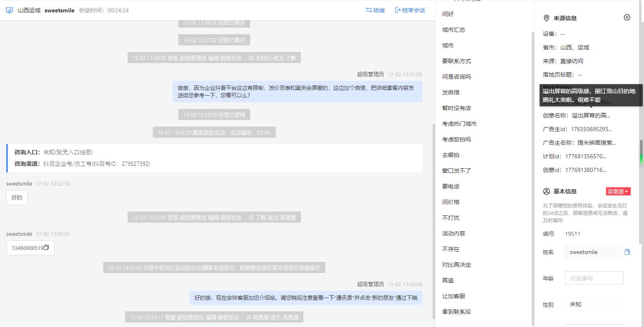Select quick reply 城市

[448, 45]
